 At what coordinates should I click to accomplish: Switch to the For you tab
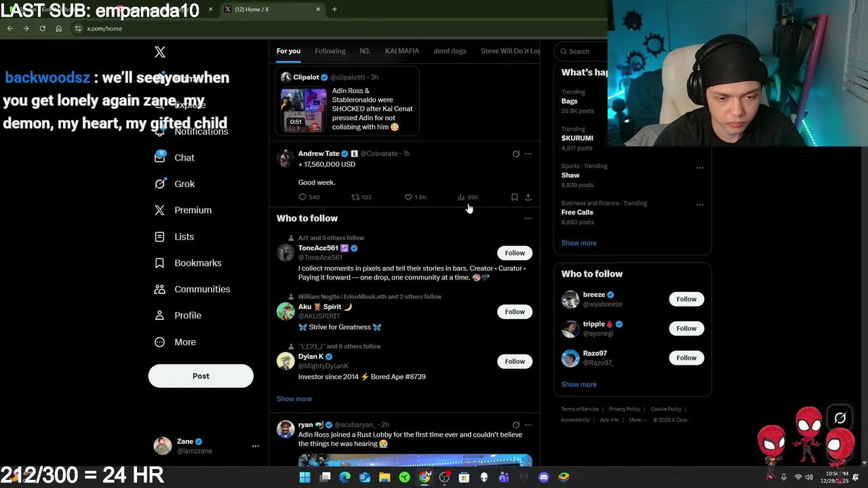288,52
